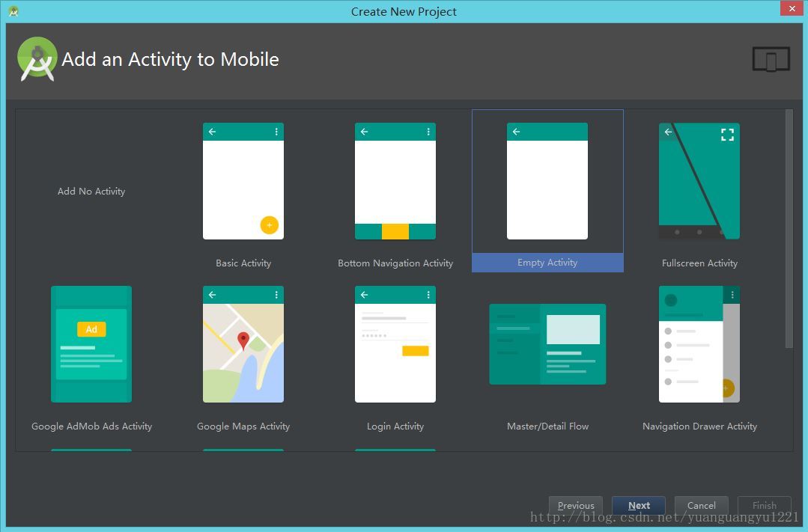Screen dimensions: 808x532
Task: Click the disabled Finish button
Action: point(765,505)
